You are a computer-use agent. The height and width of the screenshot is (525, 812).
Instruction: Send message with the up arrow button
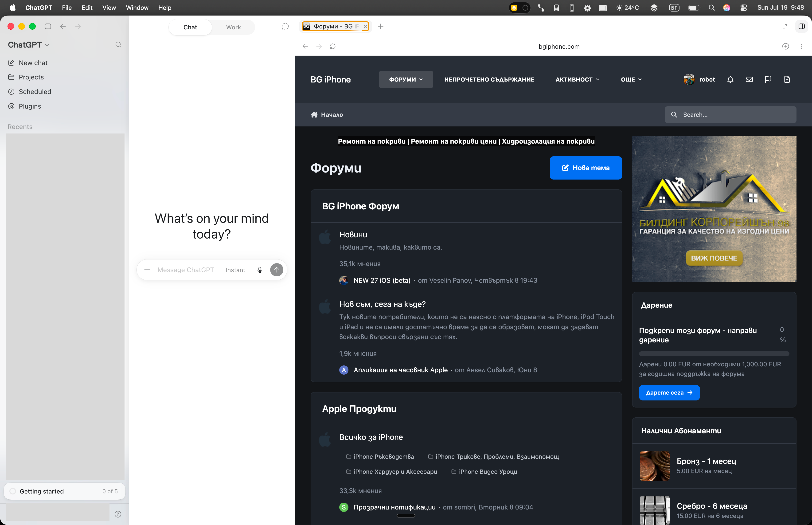tap(277, 270)
